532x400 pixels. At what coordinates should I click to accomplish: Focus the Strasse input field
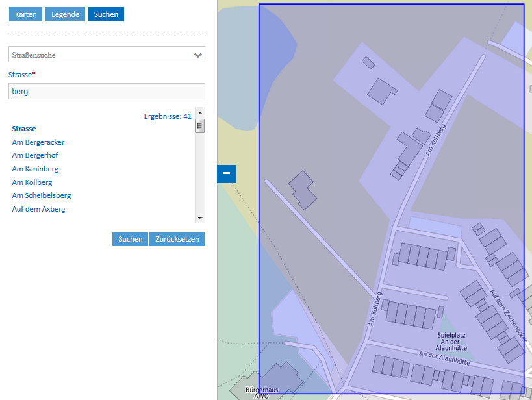coord(107,92)
